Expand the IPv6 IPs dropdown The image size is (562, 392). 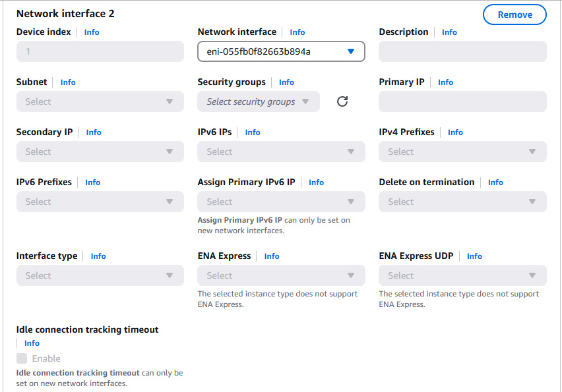tap(281, 152)
